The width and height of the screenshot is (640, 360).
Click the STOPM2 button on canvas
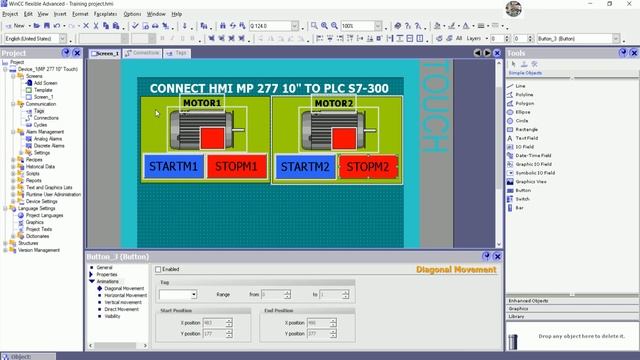click(x=368, y=167)
